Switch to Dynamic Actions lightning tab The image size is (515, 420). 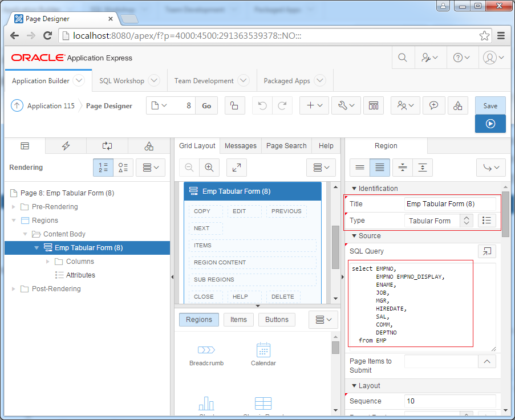tap(66, 146)
